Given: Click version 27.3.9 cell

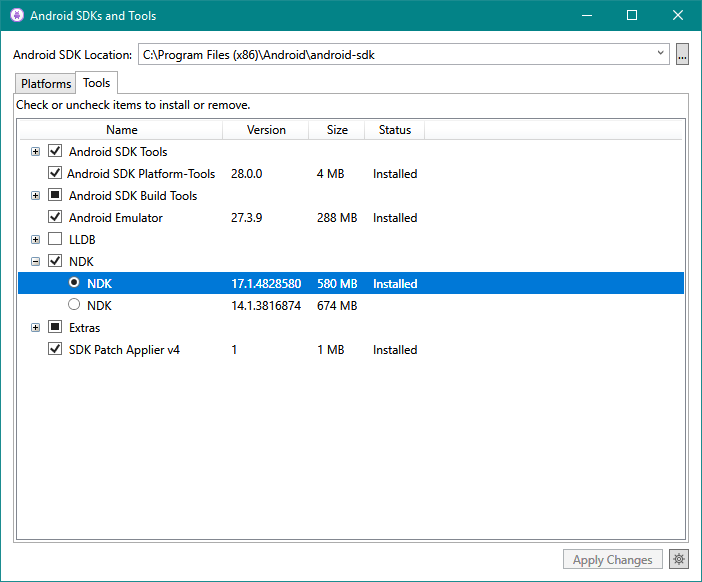Looking at the screenshot, I should point(246,218).
